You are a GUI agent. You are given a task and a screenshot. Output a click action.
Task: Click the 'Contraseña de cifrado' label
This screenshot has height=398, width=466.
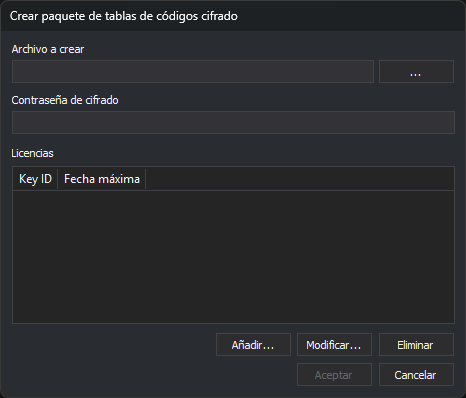click(65, 100)
